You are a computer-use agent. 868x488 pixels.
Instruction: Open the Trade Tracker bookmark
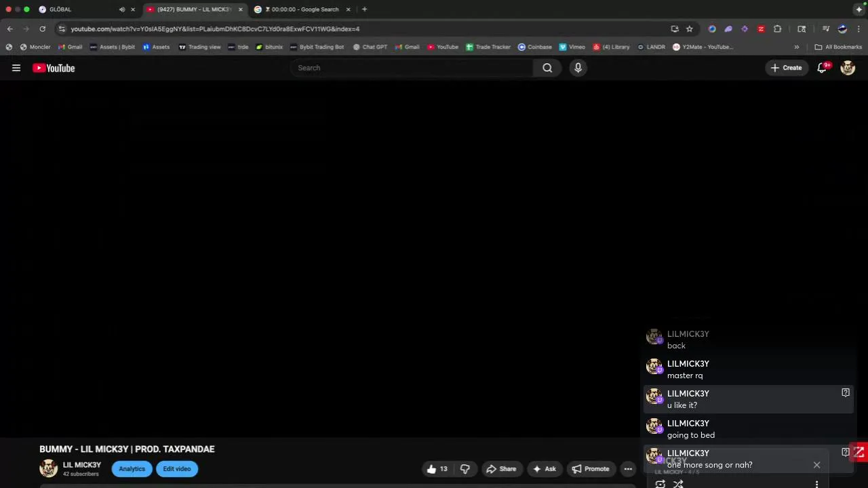pyautogui.click(x=488, y=47)
